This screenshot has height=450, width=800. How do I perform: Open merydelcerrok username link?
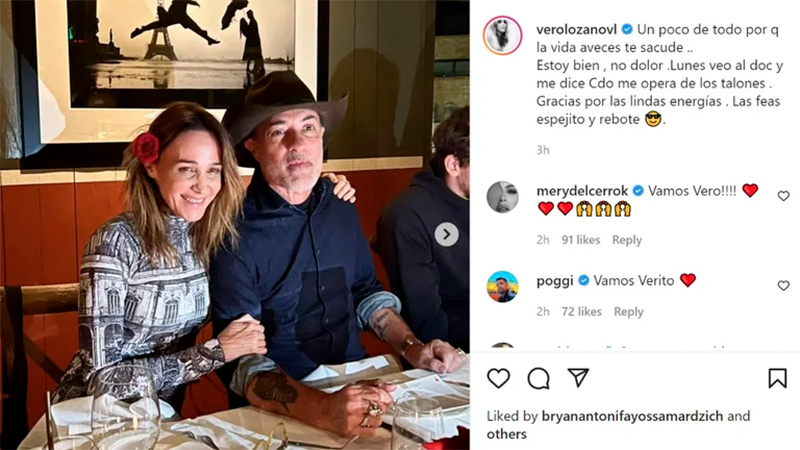579,190
